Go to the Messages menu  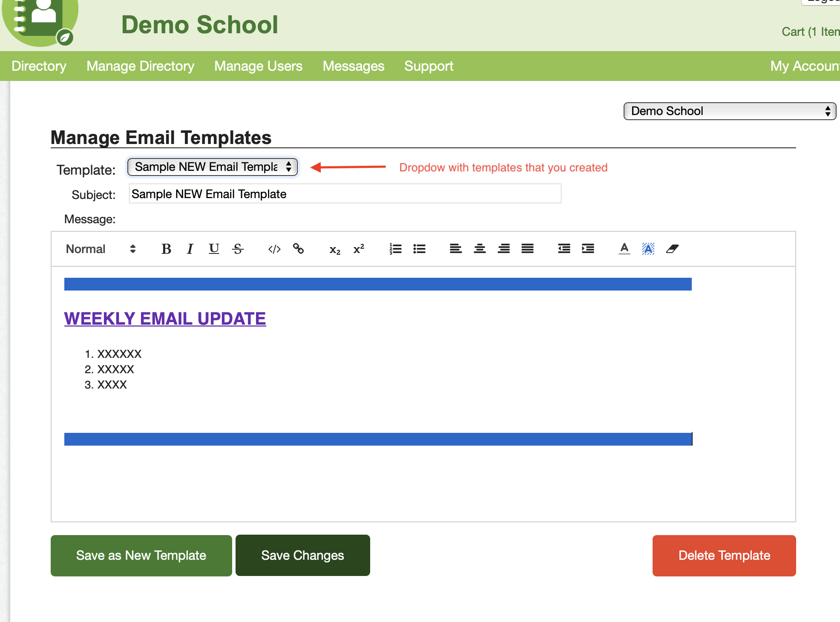pyautogui.click(x=353, y=66)
